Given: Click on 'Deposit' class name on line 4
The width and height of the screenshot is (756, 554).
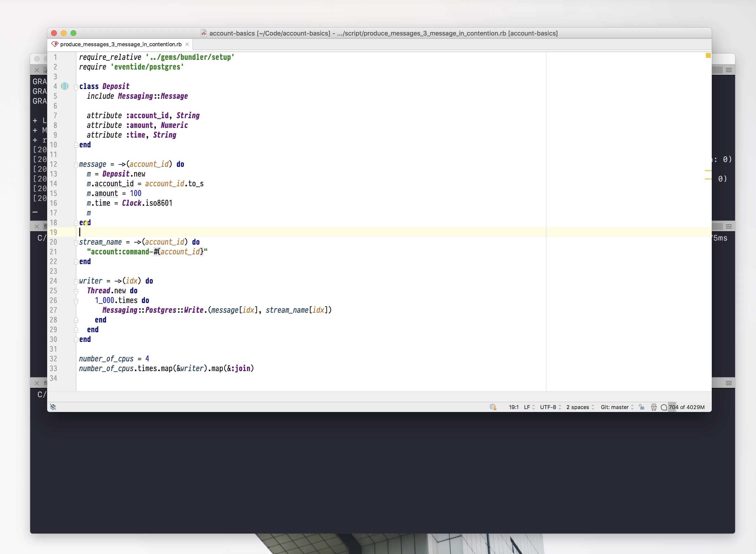Looking at the screenshot, I should (116, 87).
